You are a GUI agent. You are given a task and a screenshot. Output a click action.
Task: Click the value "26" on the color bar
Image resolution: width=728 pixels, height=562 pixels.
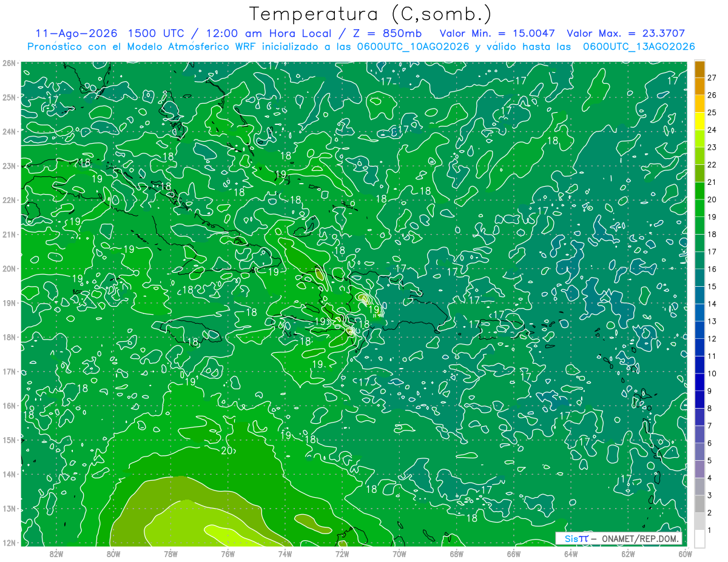(712, 95)
